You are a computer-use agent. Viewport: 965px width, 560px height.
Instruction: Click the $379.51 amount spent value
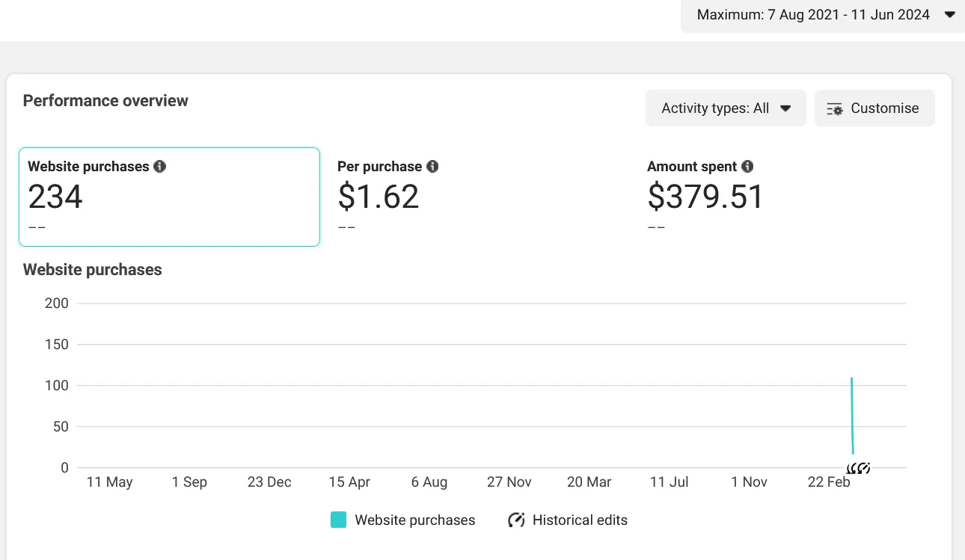tap(705, 197)
